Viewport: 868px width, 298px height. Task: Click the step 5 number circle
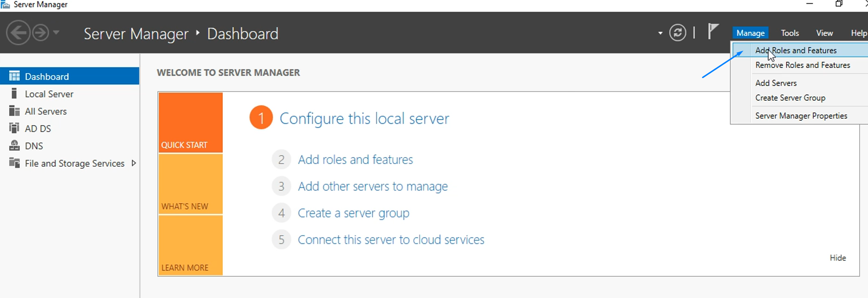281,240
